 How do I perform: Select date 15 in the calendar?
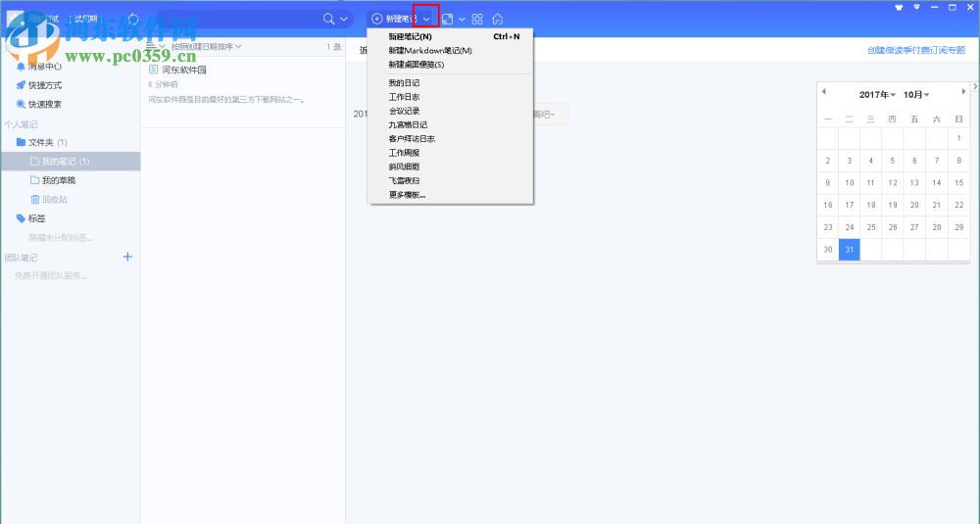tap(958, 183)
